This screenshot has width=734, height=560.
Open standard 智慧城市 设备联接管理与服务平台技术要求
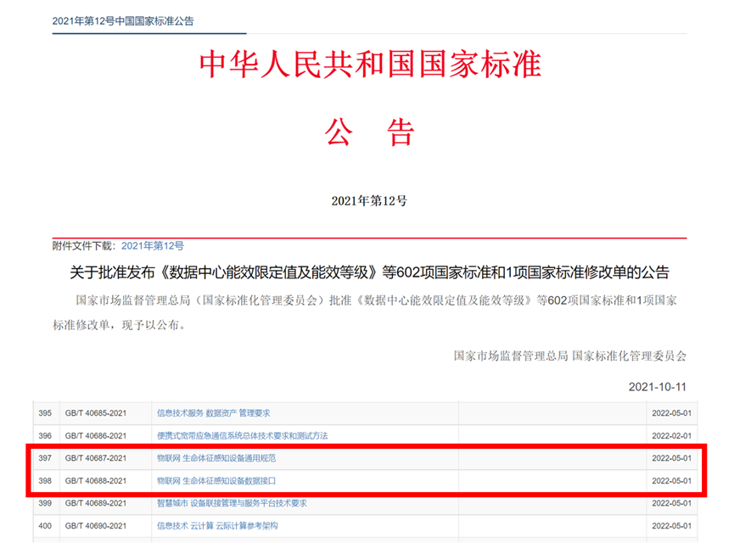(x=232, y=503)
